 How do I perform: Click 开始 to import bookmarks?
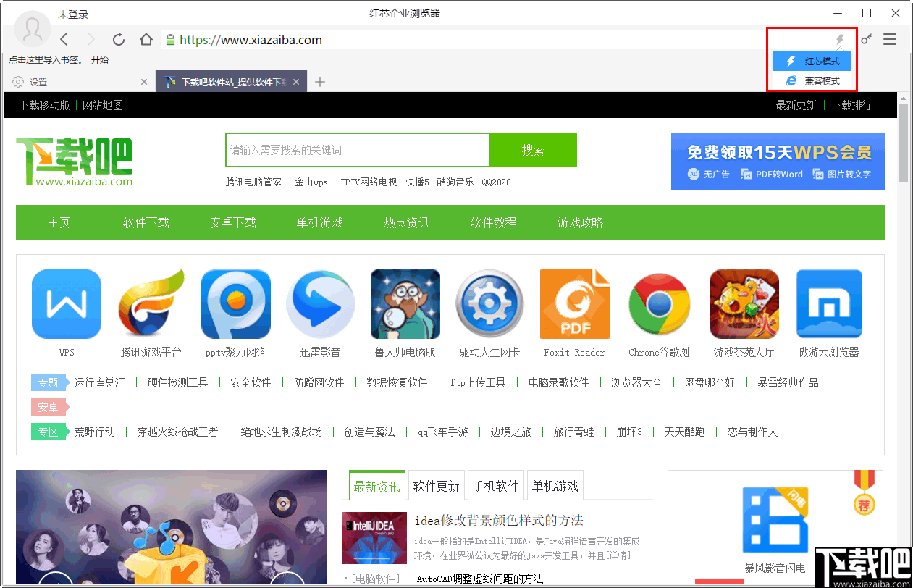click(x=100, y=59)
